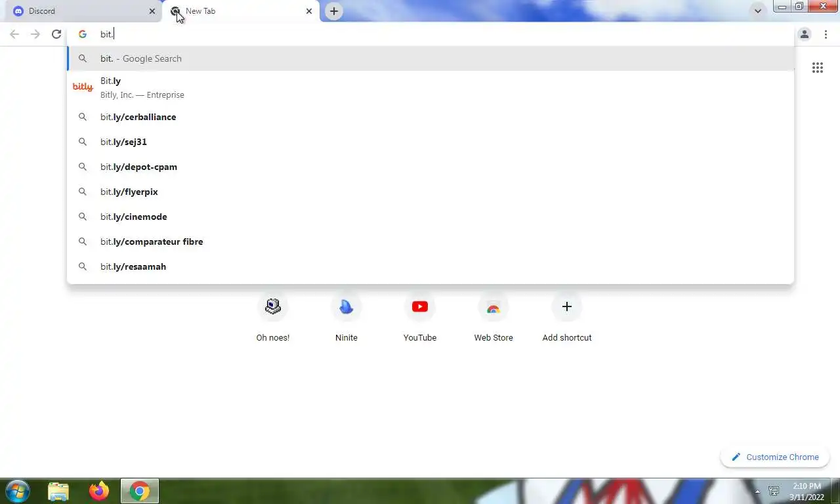Image resolution: width=840 pixels, height=504 pixels.
Task: Click the Google icon in address bar
Action: 83,34
